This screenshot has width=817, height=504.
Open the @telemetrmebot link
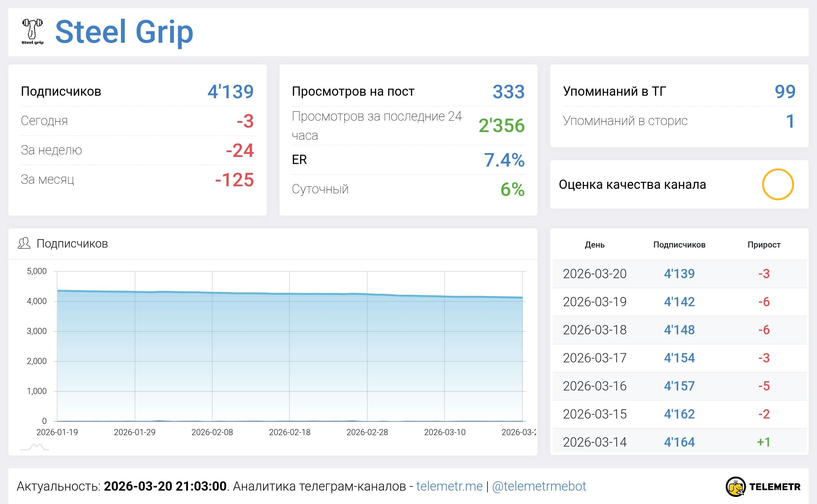(x=539, y=486)
